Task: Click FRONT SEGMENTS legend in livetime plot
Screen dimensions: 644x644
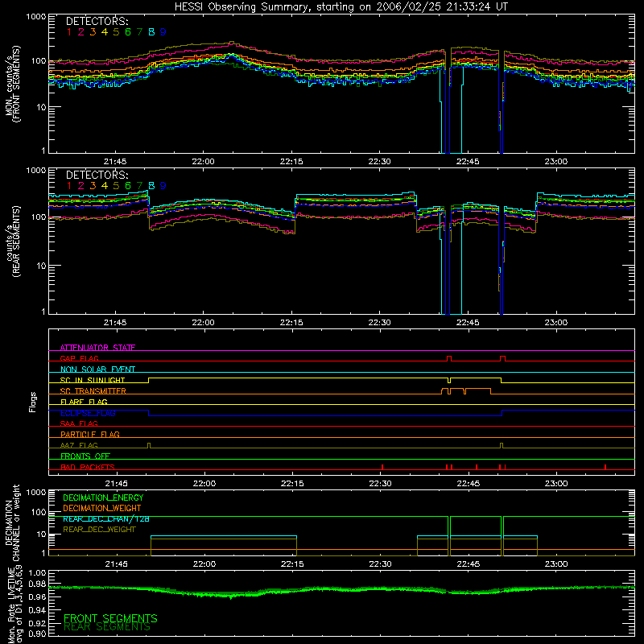Action: coord(110,618)
